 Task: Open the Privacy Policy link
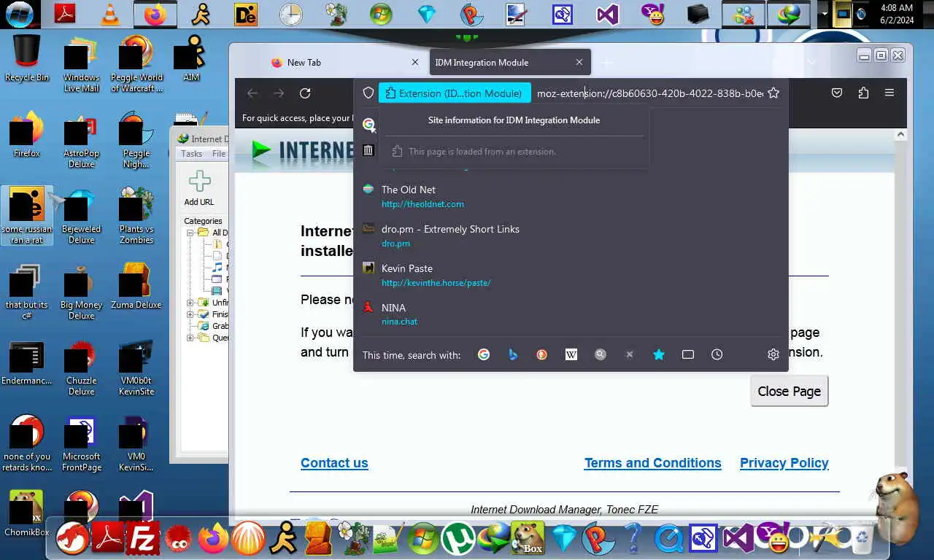click(784, 463)
